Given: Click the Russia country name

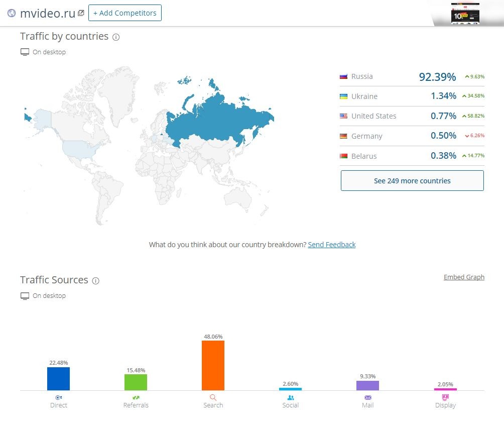Looking at the screenshot, I should pyautogui.click(x=362, y=76).
